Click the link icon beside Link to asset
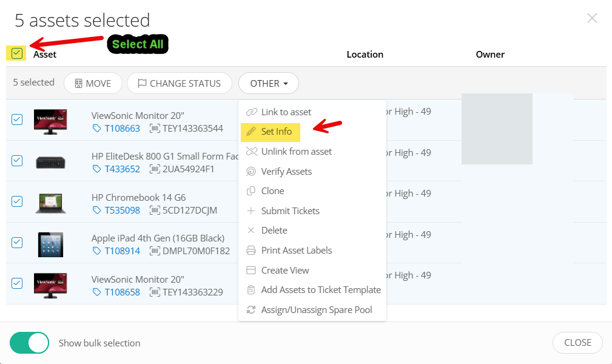Image resolution: width=612 pixels, height=364 pixels. coord(251,112)
